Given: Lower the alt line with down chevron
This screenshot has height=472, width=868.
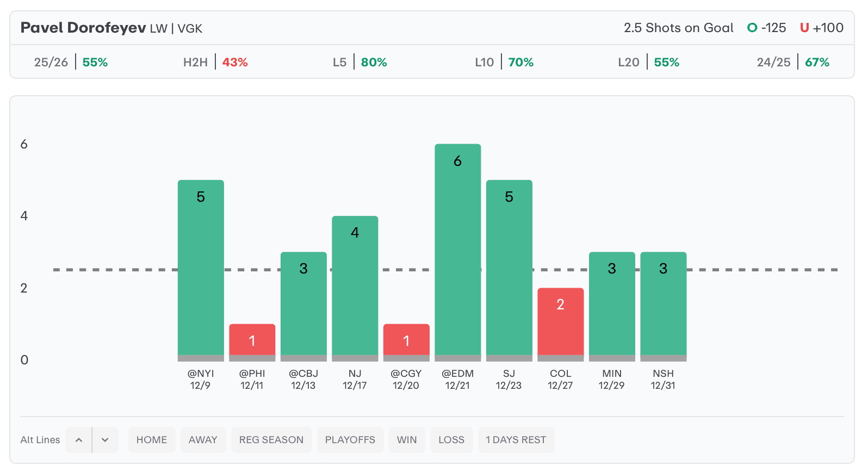Looking at the screenshot, I should click(x=105, y=440).
